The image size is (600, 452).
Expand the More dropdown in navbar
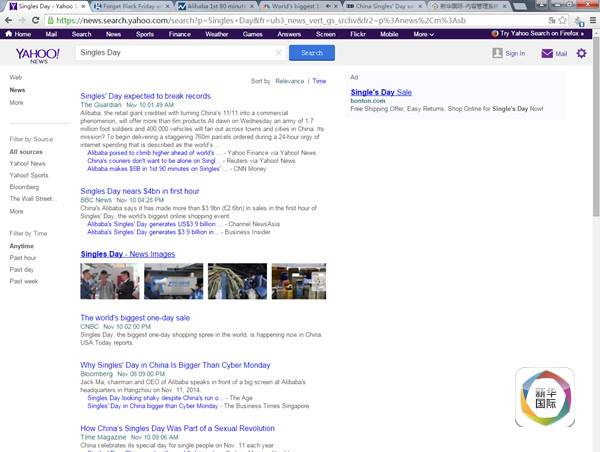pos(423,34)
